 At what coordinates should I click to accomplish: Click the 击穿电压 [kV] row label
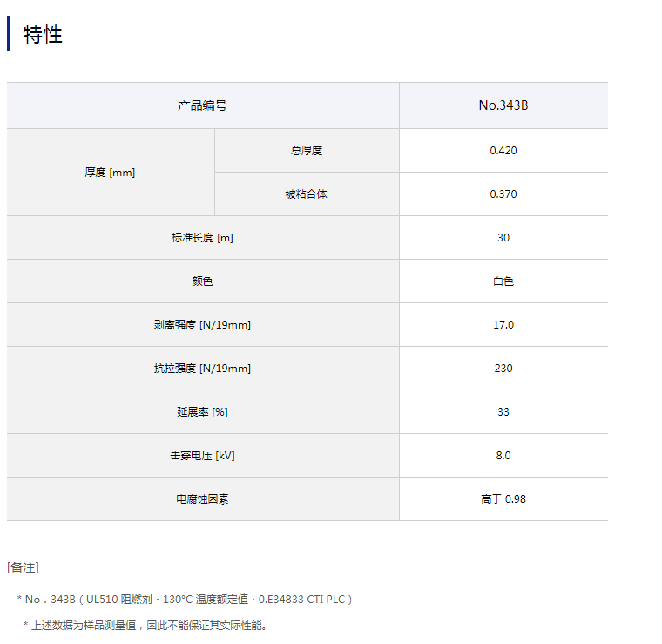pyautogui.click(x=202, y=456)
